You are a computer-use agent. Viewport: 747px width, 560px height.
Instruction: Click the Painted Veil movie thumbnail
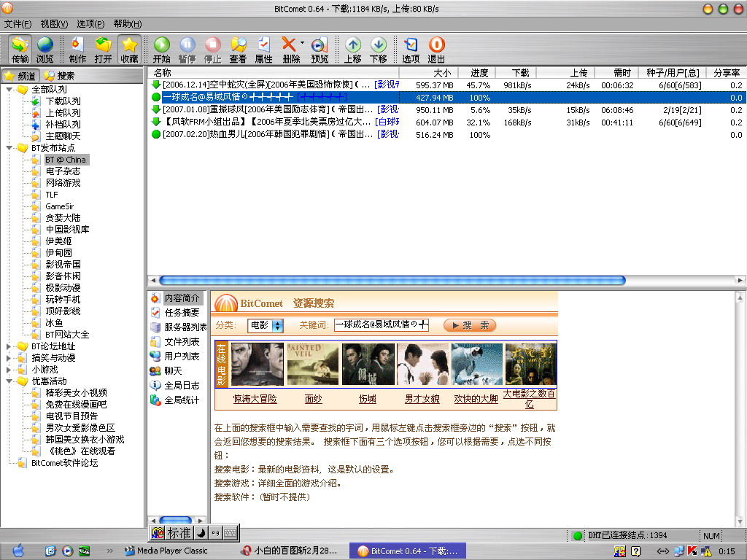[313, 365]
